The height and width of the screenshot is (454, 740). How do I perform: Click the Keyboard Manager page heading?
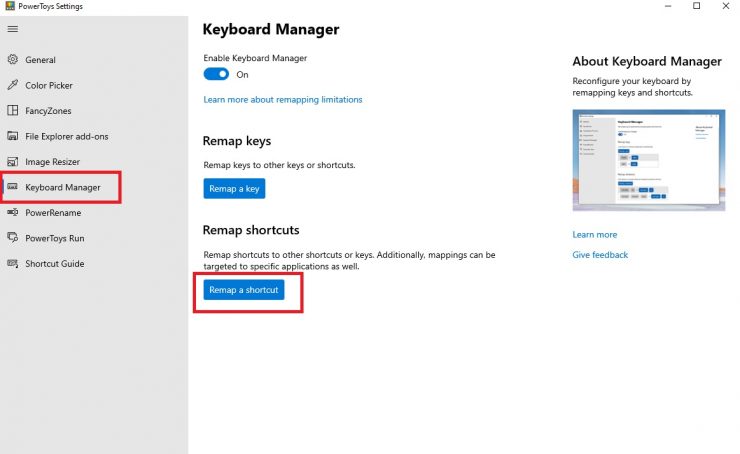271,29
